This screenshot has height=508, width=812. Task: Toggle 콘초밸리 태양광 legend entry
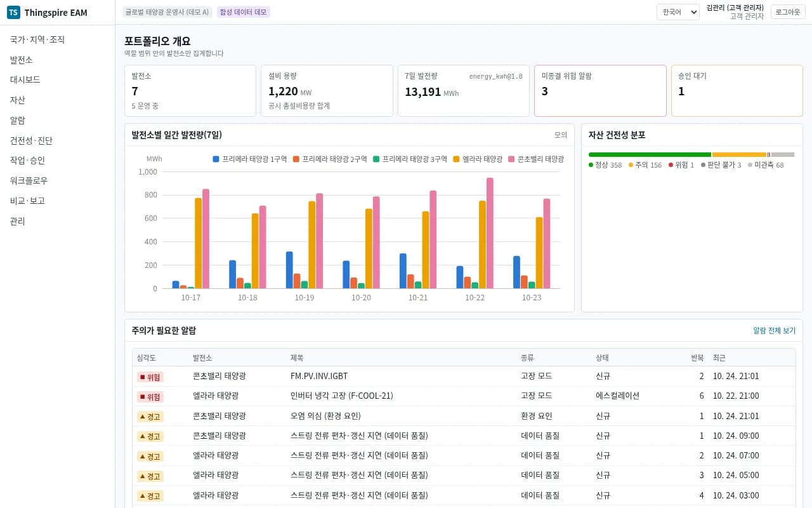click(536, 159)
